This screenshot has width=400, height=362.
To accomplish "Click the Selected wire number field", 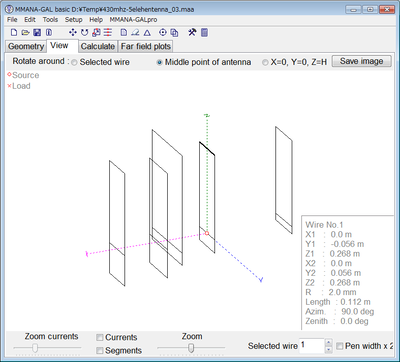I will [x=312, y=346].
